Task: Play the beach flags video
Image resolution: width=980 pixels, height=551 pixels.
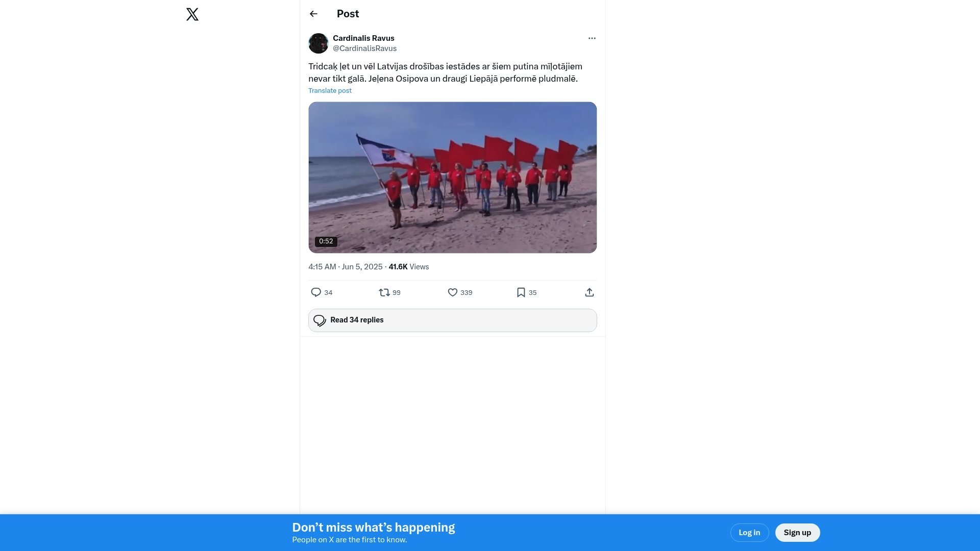Action: [452, 178]
